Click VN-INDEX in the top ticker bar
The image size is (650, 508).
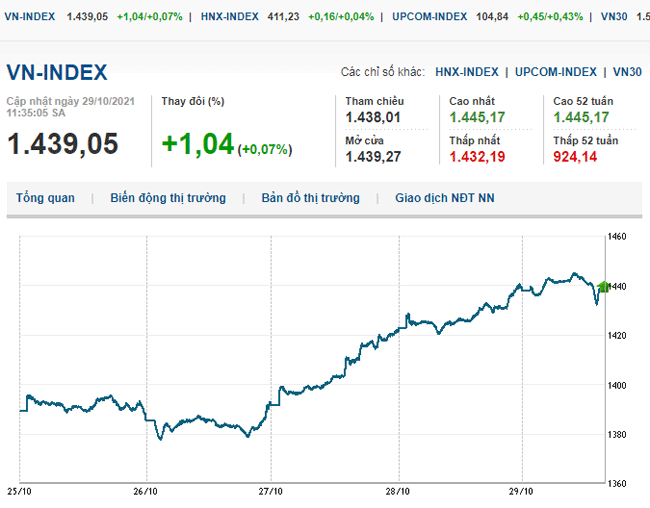tap(31, 17)
